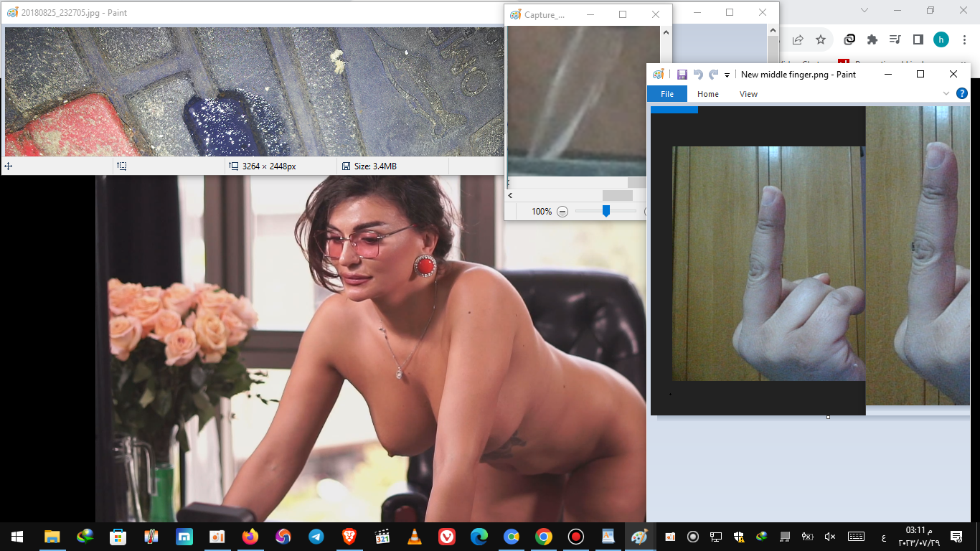Click the zoom out minus button at 100%

[562, 212]
